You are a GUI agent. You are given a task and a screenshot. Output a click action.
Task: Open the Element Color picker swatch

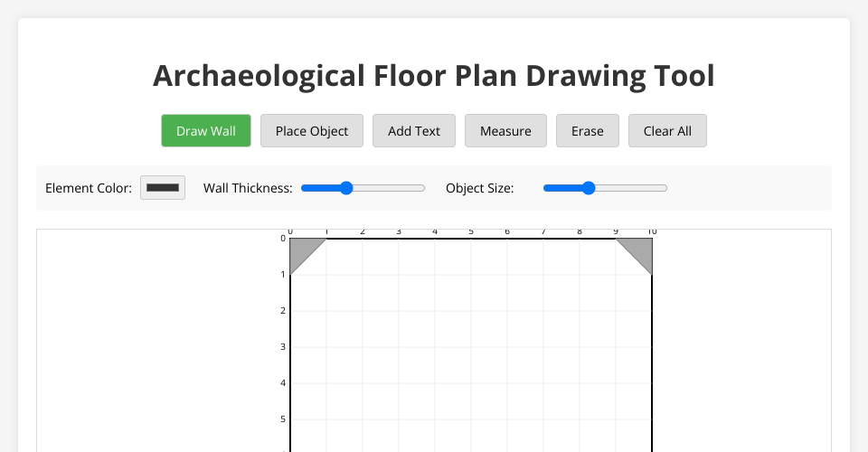pos(163,188)
